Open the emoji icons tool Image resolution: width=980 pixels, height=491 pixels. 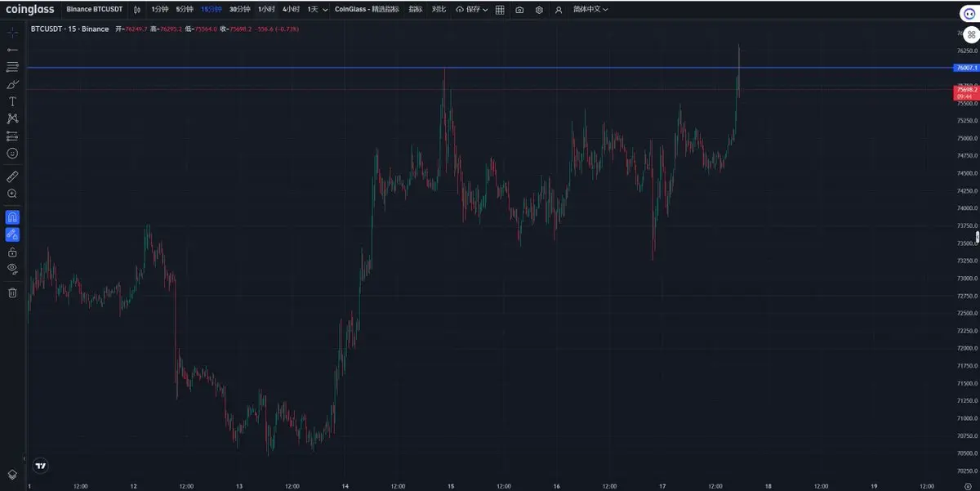(12, 153)
